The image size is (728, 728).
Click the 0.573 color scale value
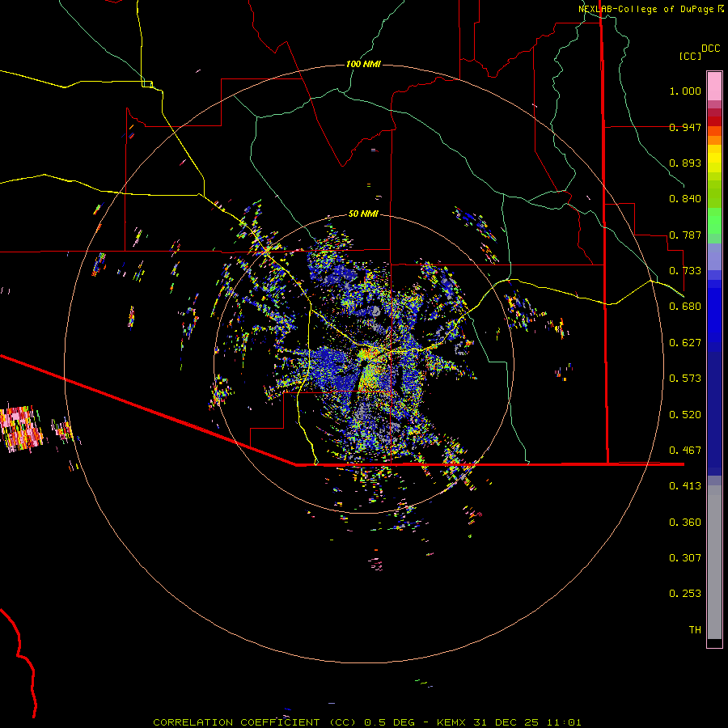coord(685,379)
